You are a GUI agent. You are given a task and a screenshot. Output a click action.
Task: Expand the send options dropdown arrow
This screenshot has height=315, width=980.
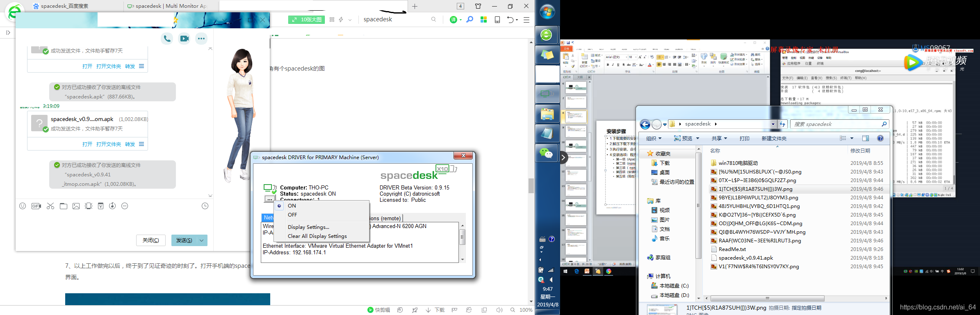click(202, 240)
